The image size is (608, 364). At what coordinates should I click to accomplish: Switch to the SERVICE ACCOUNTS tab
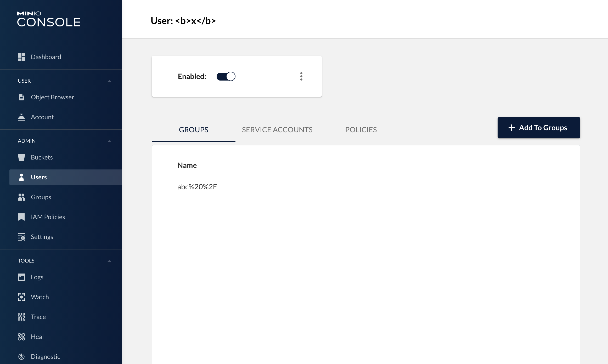[x=277, y=130]
